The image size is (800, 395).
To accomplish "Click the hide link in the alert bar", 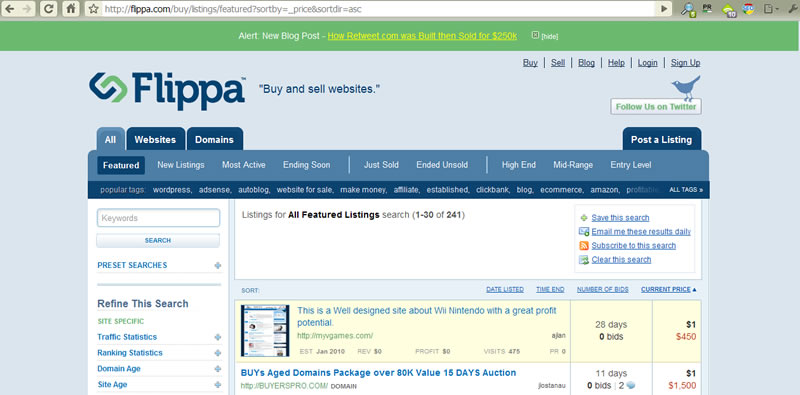I will click(549, 36).
